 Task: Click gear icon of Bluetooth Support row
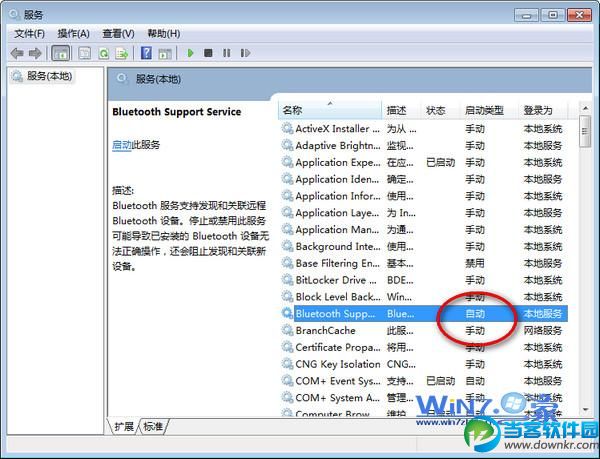287,313
